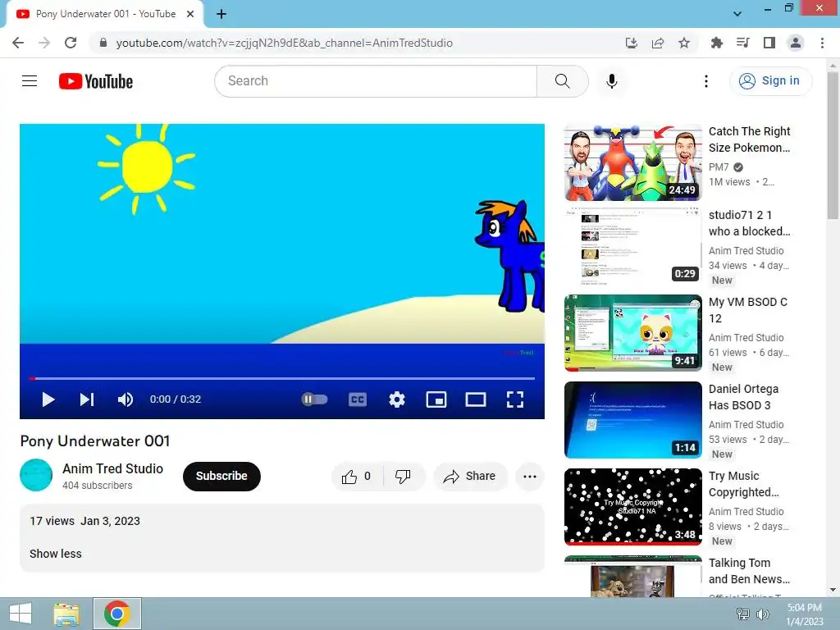Screen dimensions: 840x630
Task: Click the PM7 channel name
Action: pyautogui.click(x=719, y=167)
